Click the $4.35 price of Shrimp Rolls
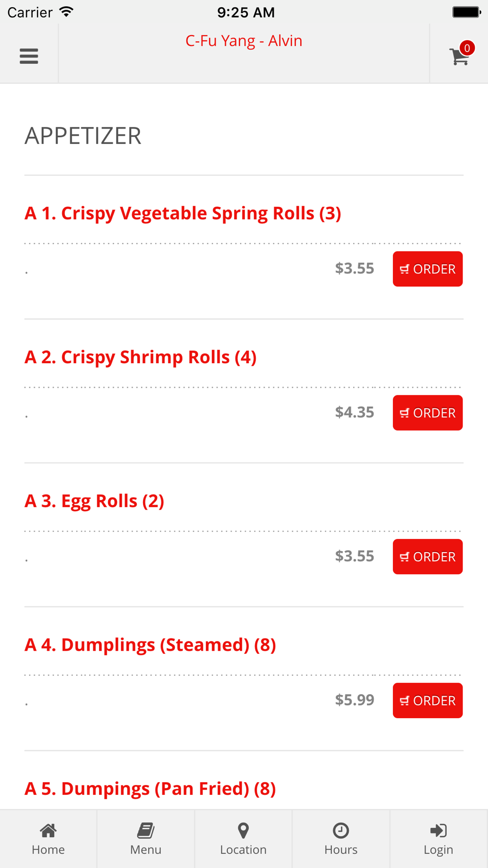The width and height of the screenshot is (488, 868). click(x=354, y=413)
